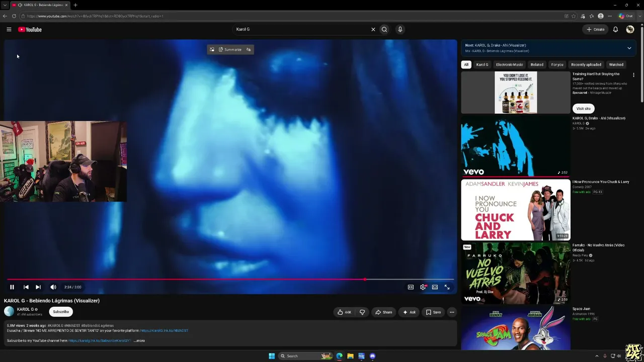Like the video with 44K likes
The height and width of the screenshot is (362, 644).
pos(344,312)
